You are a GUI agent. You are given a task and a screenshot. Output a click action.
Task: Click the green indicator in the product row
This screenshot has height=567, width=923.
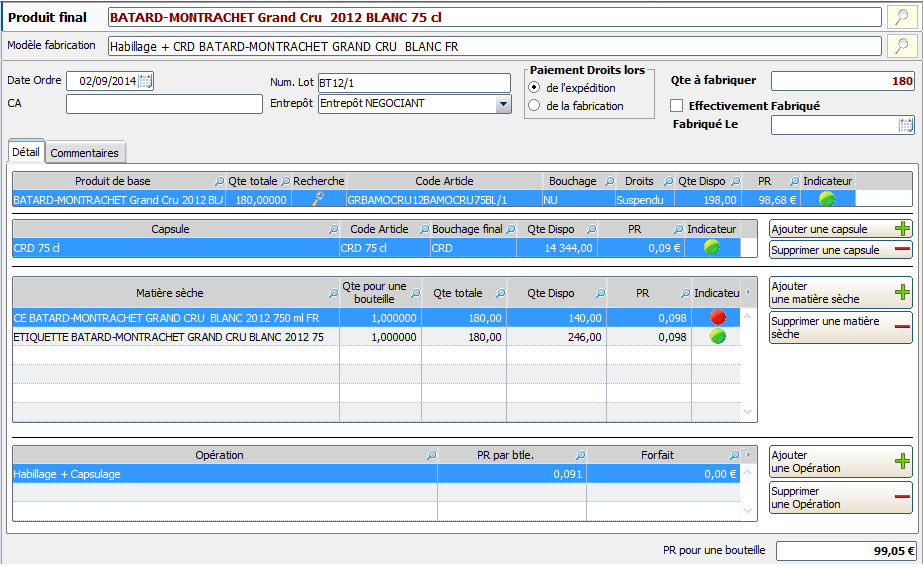pyautogui.click(x=827, y=200)
